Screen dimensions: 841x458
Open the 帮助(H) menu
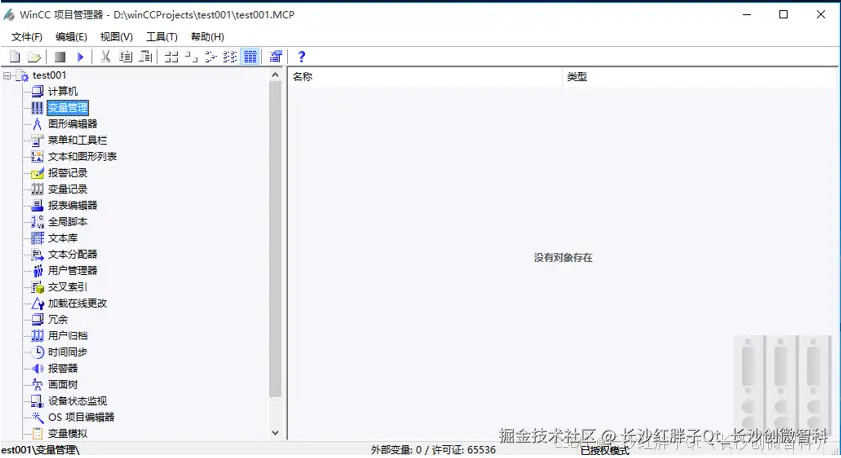(x=208, y=36)
